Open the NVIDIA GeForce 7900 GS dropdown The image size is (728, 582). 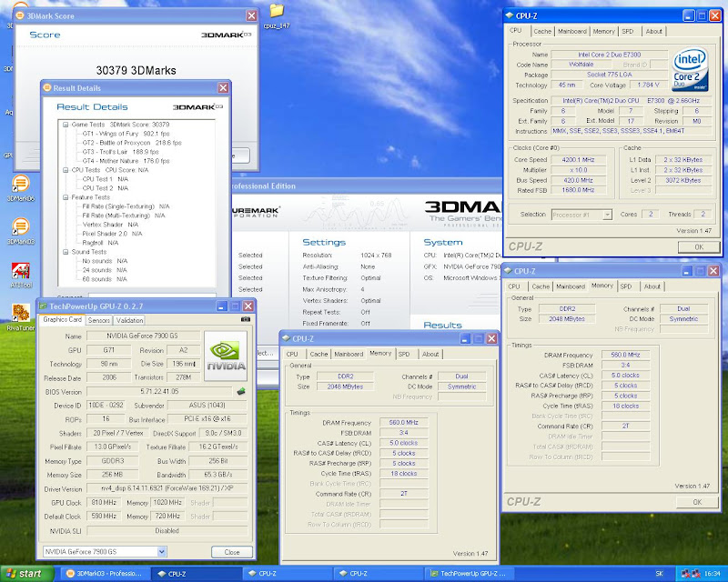[161, 552]
